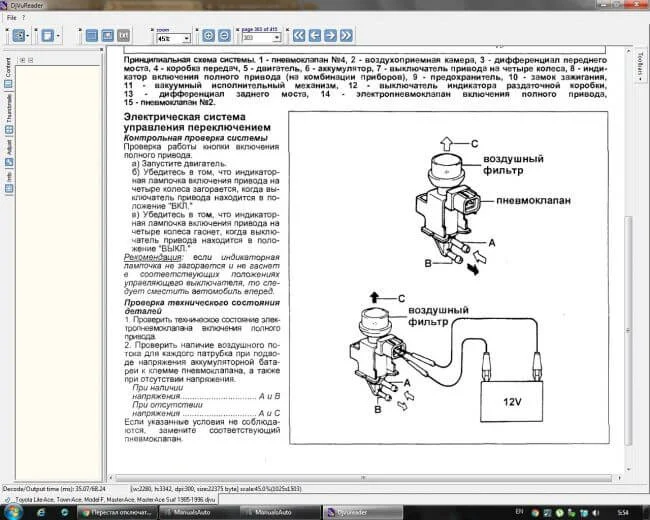The width and height of the screenshot is (650, 520).
Task: Go to the first page
Action: point(299,35)
